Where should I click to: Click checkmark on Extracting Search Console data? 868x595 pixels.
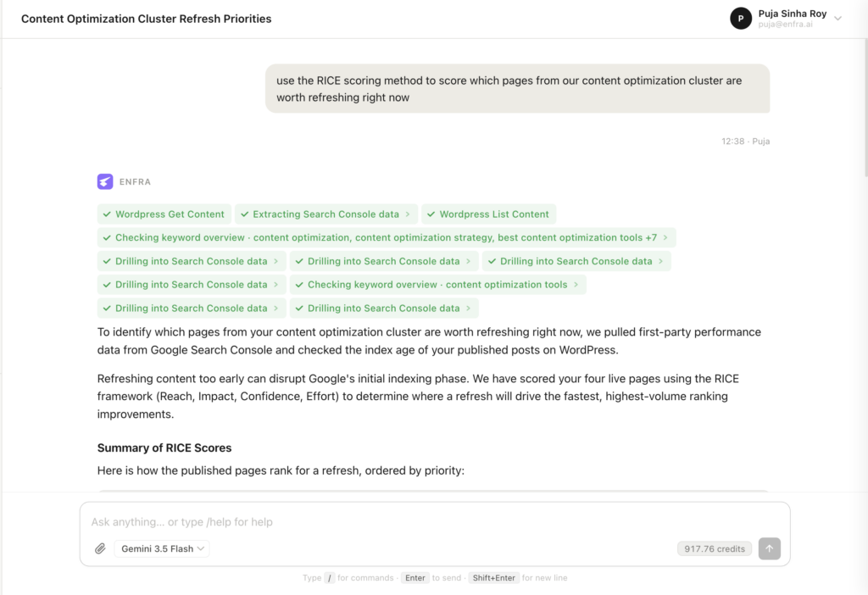click(245, 214)
